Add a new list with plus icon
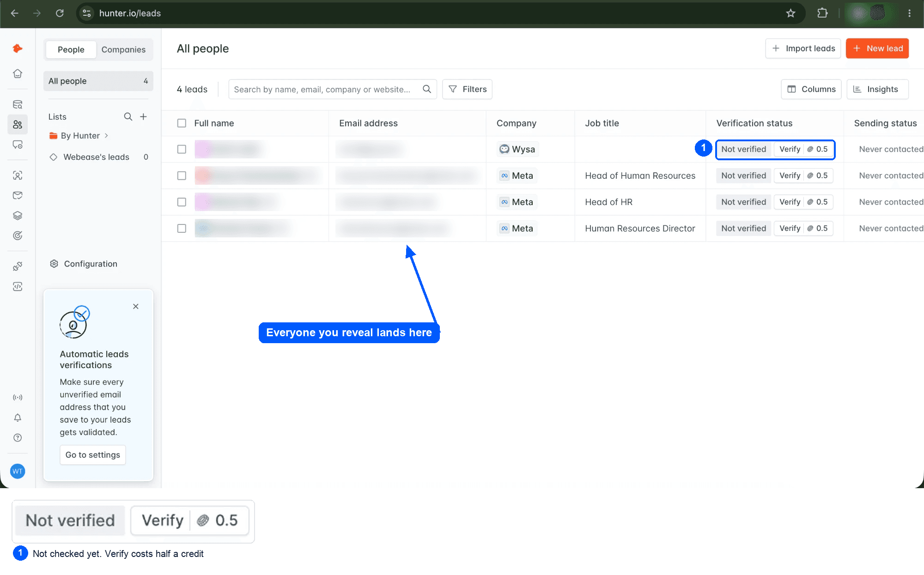This screenshot has height=575, width=924. (x=143, y=117)
